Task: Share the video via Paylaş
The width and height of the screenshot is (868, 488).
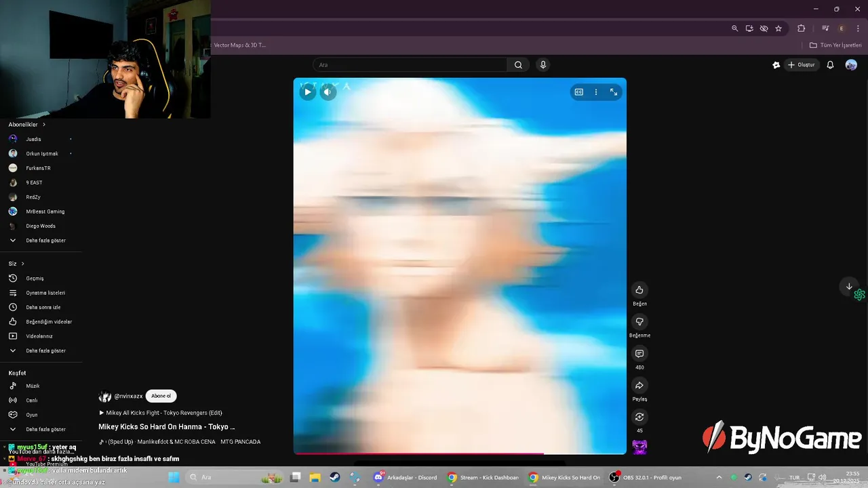Action: [639, 386]
